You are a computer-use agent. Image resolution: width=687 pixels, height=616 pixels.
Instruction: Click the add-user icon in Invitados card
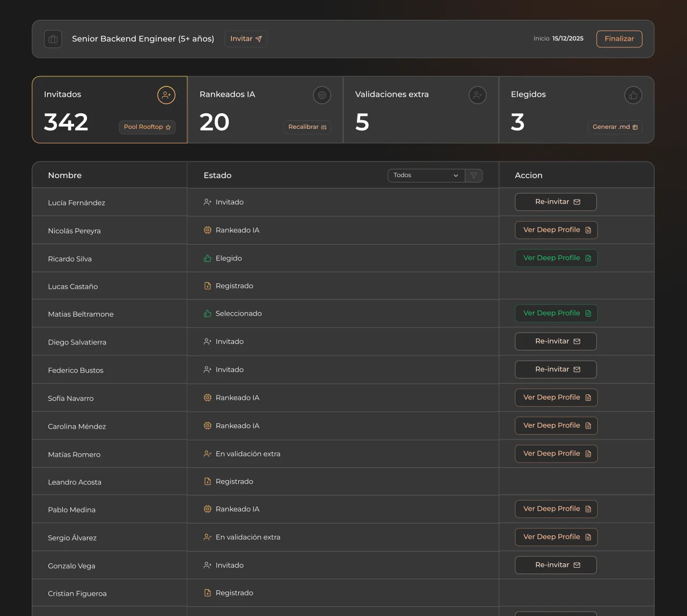[166, 95]
